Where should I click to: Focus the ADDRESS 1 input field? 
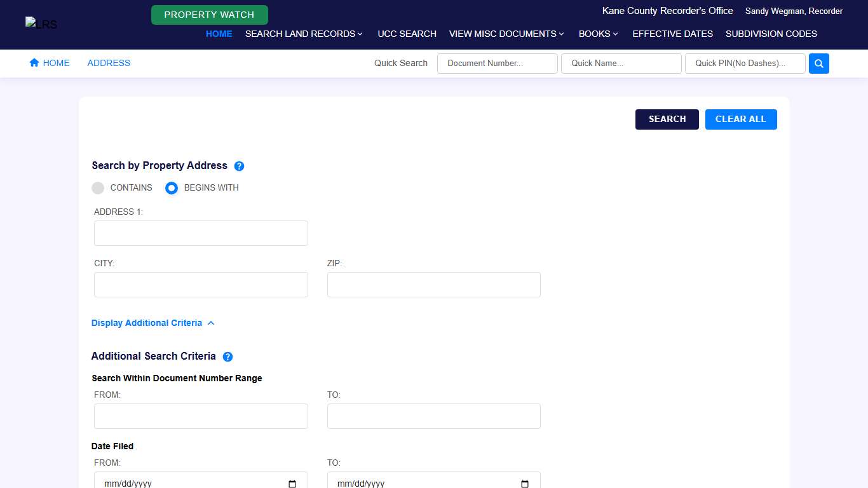point(201,233)
